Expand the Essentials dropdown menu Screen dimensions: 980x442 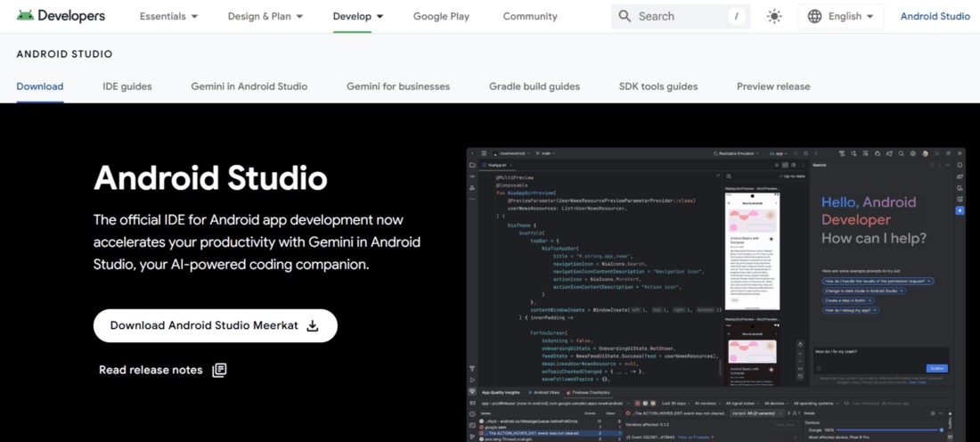(x=168, y=16)
